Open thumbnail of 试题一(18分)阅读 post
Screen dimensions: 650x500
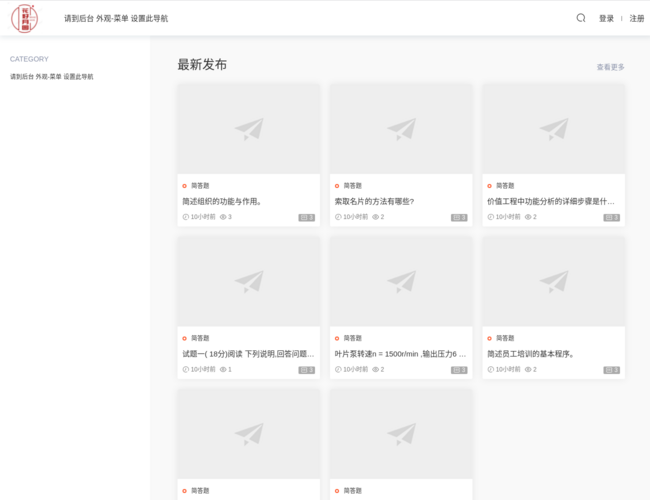point(249,282)
